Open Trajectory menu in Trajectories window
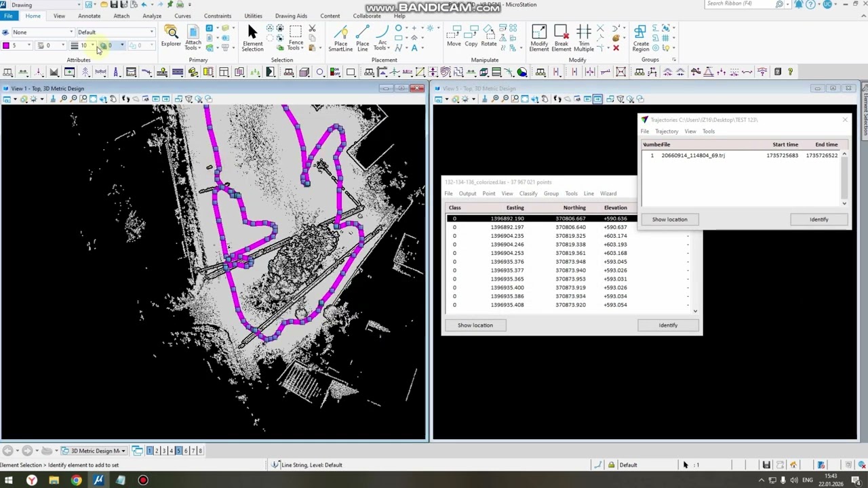Viewport: 868px width, 488px height. pyautogui.click(x=667, y=131)
